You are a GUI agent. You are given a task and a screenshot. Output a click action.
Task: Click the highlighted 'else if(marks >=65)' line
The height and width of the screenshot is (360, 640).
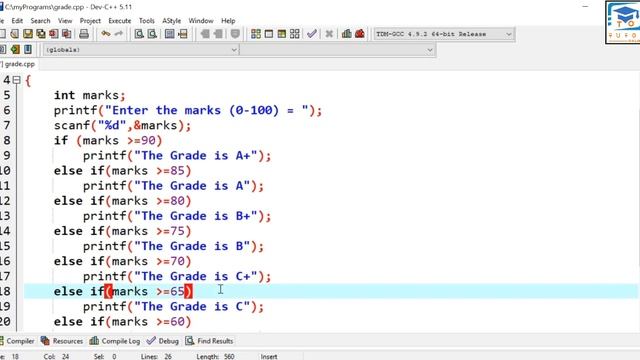123,291
